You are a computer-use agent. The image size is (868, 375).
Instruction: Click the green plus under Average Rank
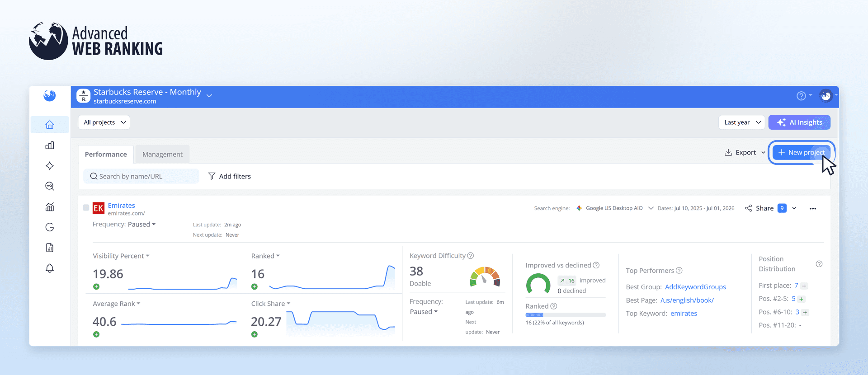coord(96,334)
